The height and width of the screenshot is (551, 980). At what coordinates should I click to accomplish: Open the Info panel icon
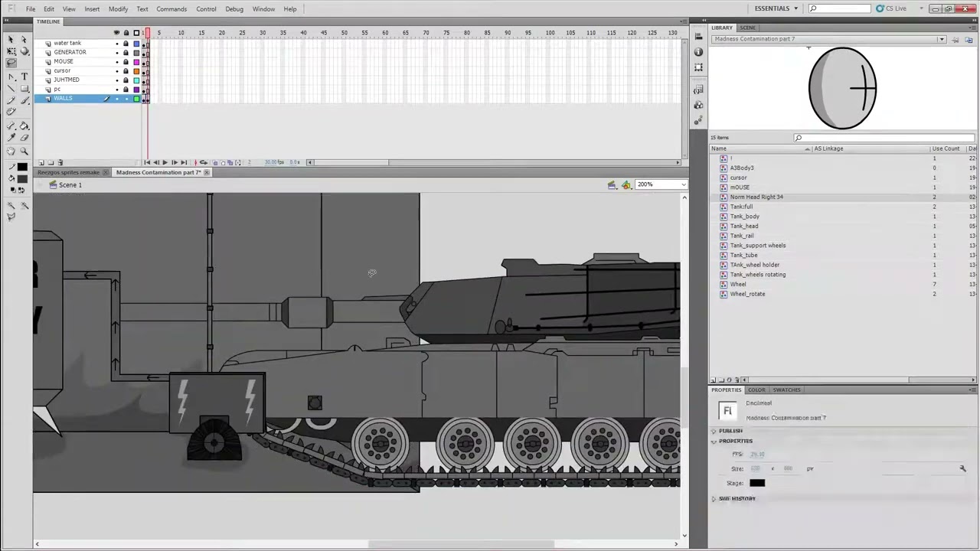tap(698, 51)
